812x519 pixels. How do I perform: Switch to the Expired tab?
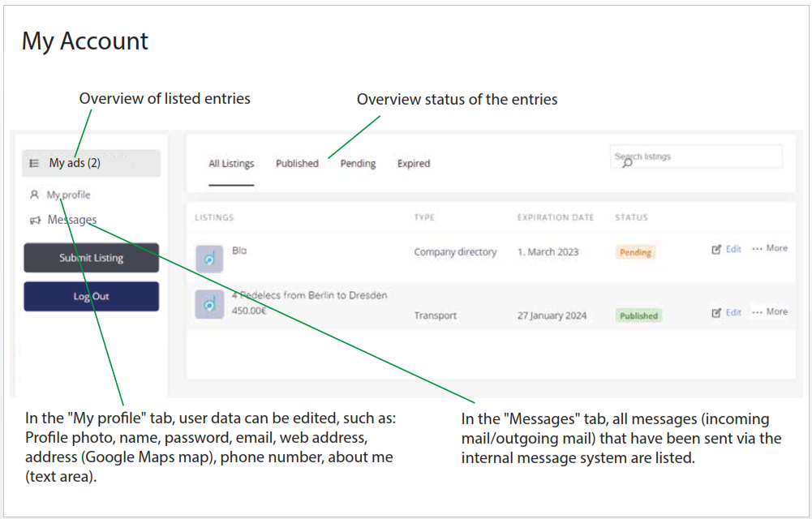tap(413, 164)
